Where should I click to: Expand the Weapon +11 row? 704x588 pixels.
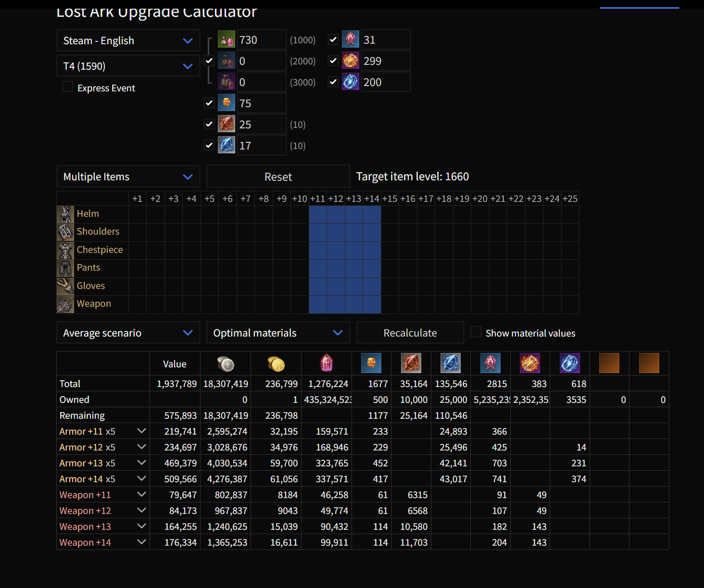click(x=141, y=494)
